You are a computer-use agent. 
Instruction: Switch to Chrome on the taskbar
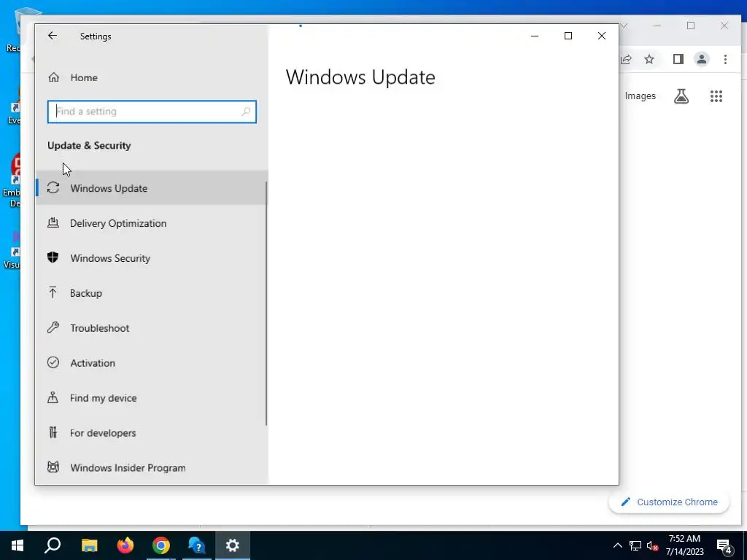click(x=161, y=545)
